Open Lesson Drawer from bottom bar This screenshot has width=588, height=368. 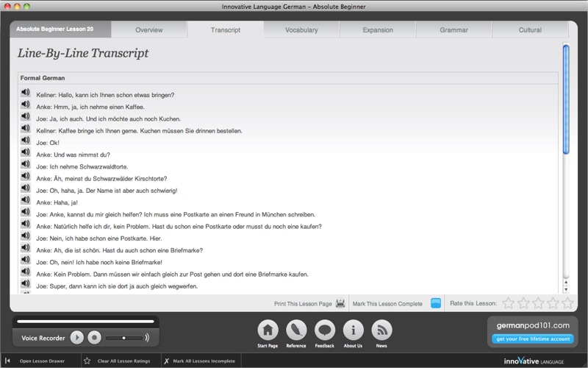[42, 361]
